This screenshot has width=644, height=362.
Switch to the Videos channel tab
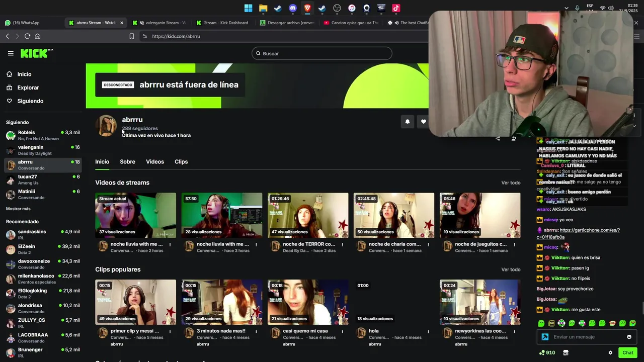(x=155, y=162)
